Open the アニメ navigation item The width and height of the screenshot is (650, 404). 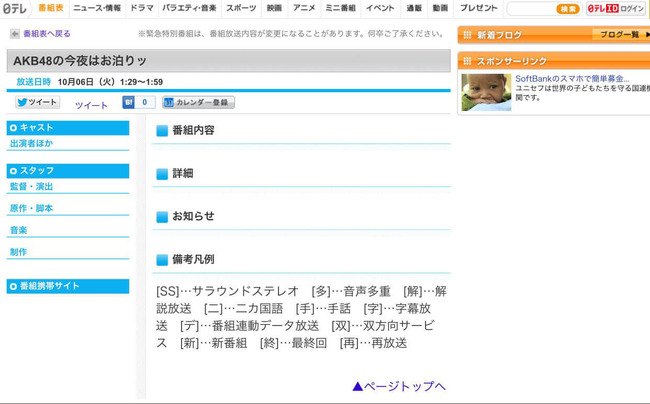304,8
